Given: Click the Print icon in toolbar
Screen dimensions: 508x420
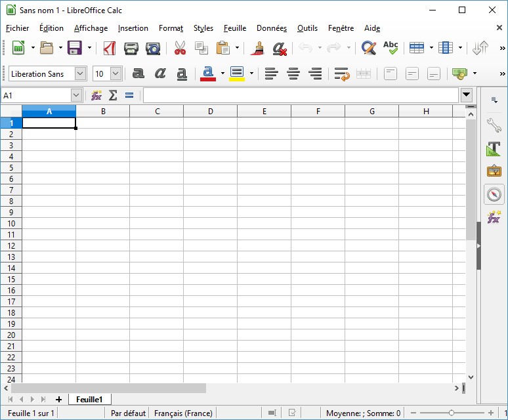Looking at the screenshot, I should pos(131,48).
